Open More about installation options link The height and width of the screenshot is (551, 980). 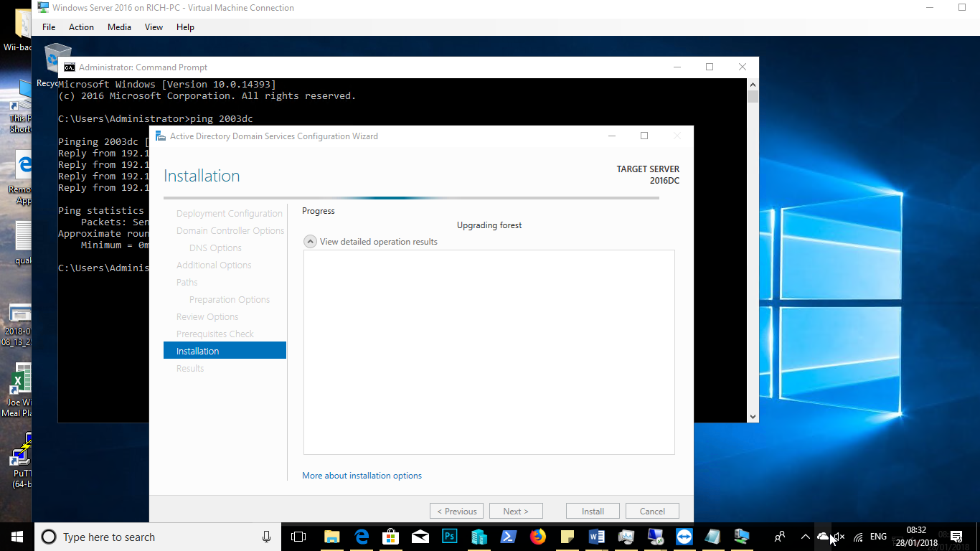pos(362,476)
